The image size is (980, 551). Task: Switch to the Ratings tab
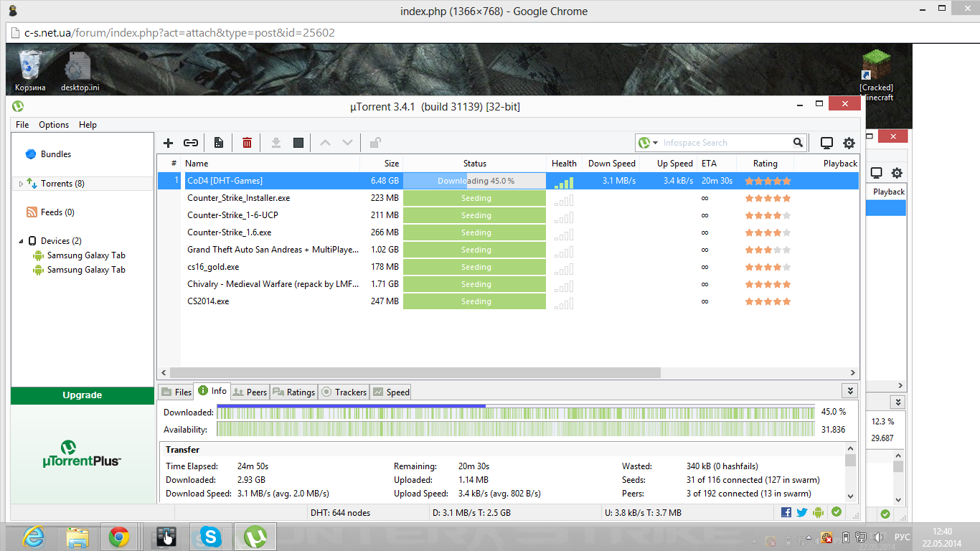point(293,392)
